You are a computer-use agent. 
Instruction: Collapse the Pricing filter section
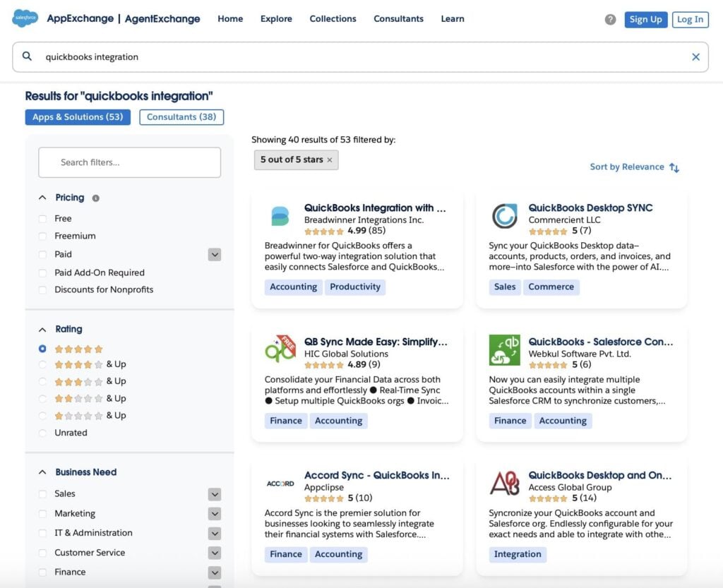[x=42, y=198]
